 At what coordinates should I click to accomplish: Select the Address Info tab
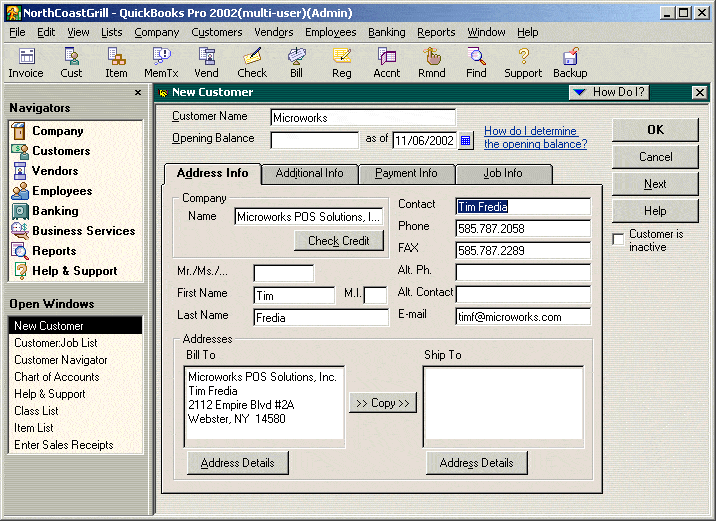pyautogui.click(x=212, y=174)
